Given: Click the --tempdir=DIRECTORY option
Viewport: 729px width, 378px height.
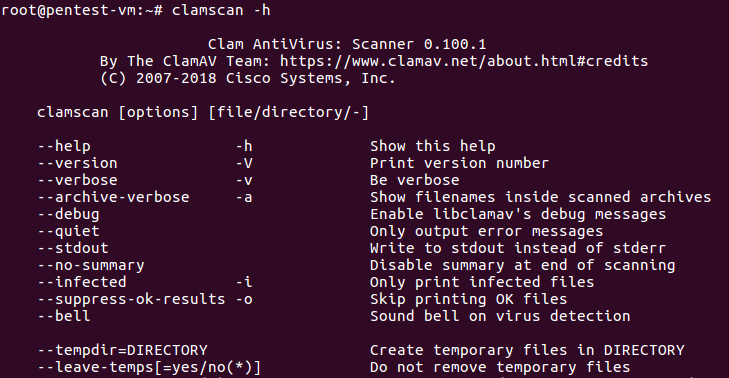Looking at the screenshot, I should click(122, 350).
